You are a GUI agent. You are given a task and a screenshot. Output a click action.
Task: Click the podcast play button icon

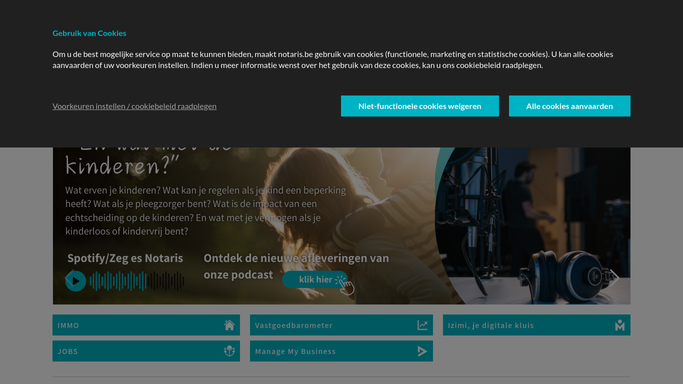pos(75,281)
